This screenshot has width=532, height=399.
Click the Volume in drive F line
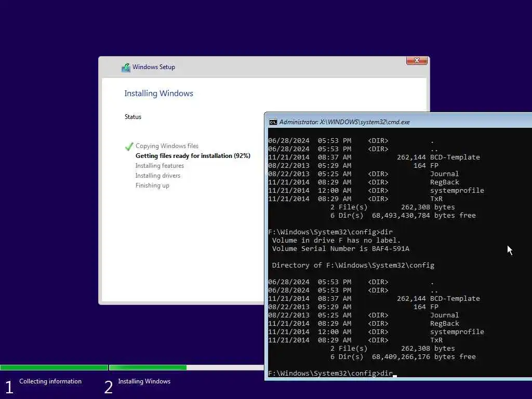(336, 240)
